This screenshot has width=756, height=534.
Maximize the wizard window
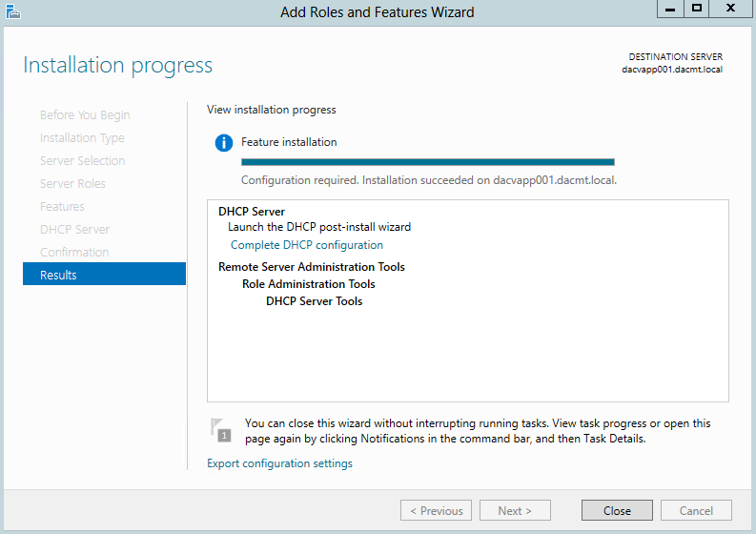(697, 9)
